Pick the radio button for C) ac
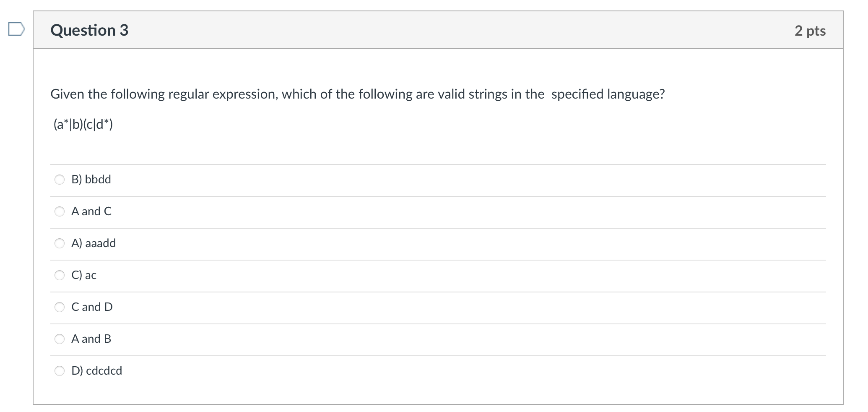Image resolution: width=868 pixels, height=412 pixels. point(60,275)
